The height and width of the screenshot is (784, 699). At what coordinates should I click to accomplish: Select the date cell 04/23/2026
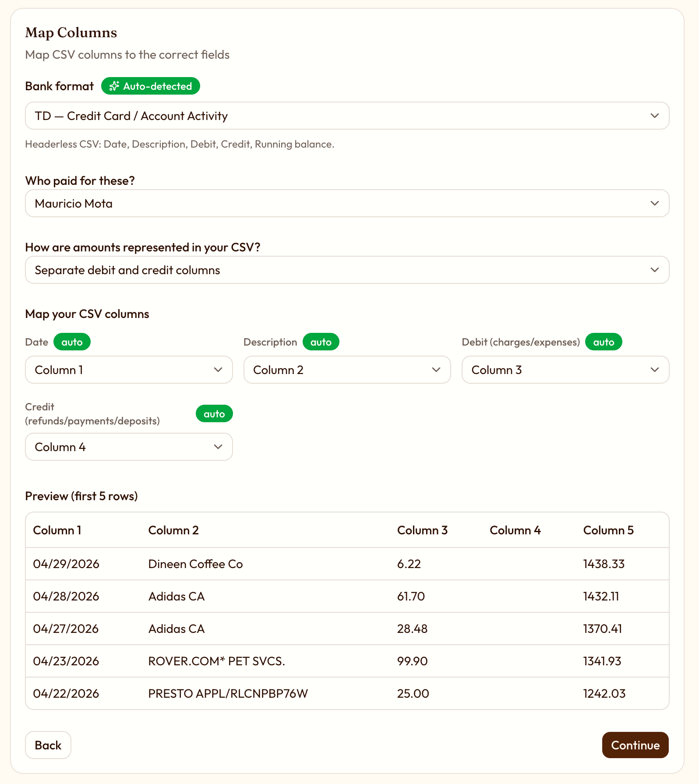[x=66, y=661]
